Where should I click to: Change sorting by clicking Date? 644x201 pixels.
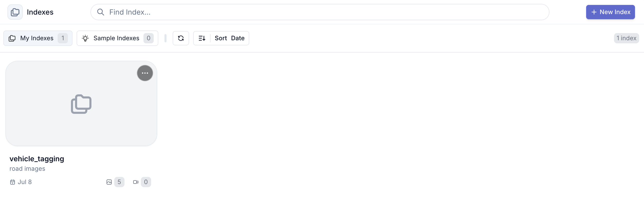coord(238,38)
